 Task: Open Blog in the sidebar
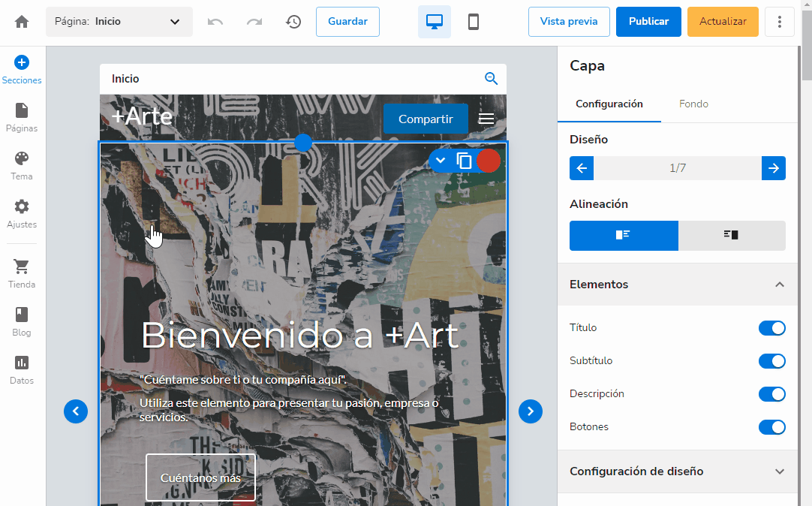(22, 323)
